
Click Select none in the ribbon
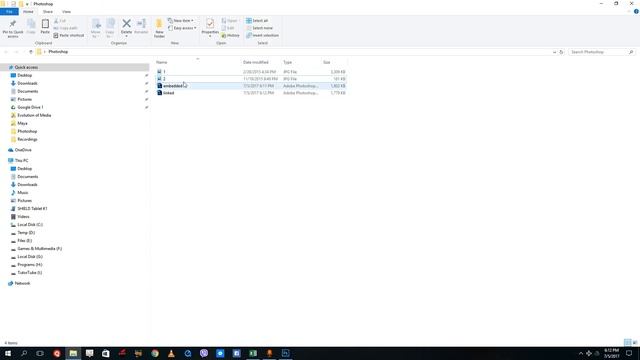(x=260, y=28)
